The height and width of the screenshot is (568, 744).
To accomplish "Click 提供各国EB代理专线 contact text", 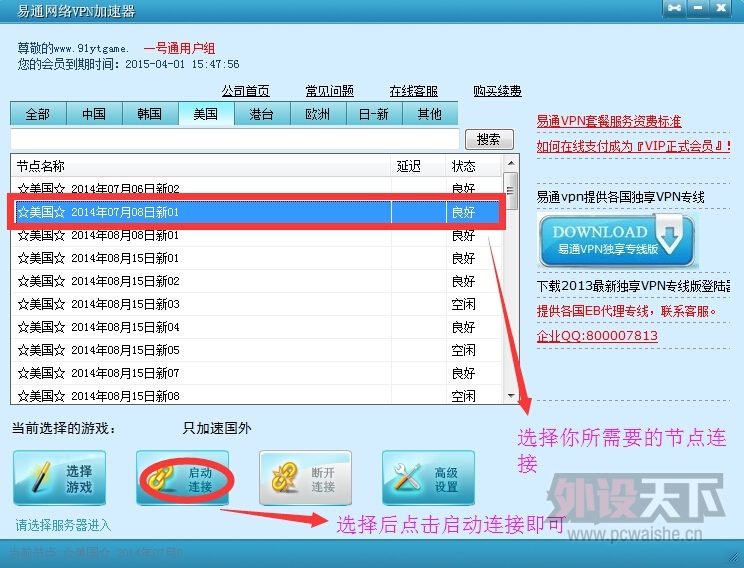I will point(626,311).
